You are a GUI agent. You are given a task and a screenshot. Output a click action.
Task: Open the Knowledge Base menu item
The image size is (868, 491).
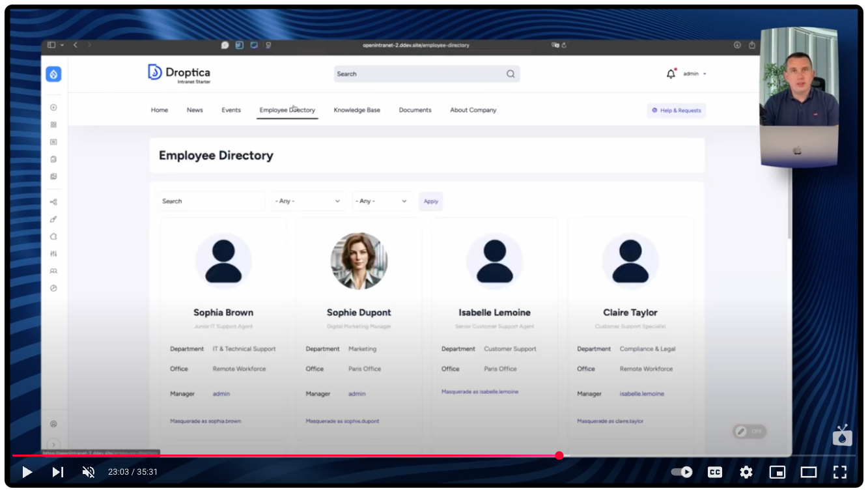[357, 110]
